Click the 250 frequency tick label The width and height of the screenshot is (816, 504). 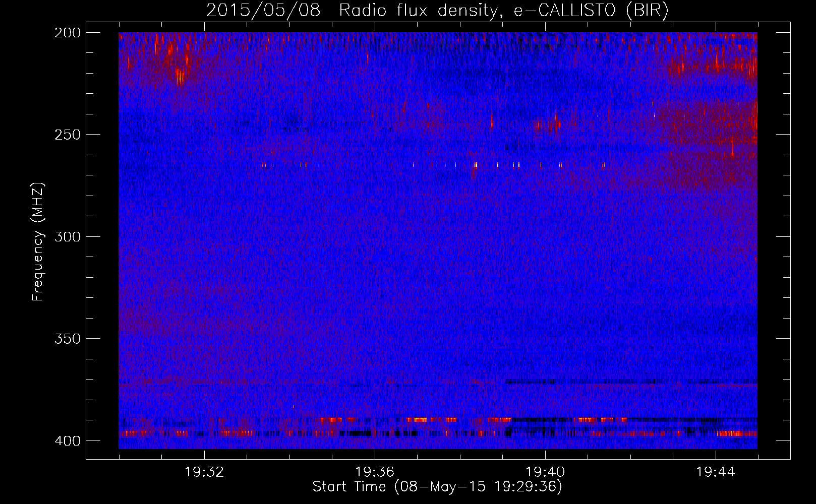coord(67,135)
